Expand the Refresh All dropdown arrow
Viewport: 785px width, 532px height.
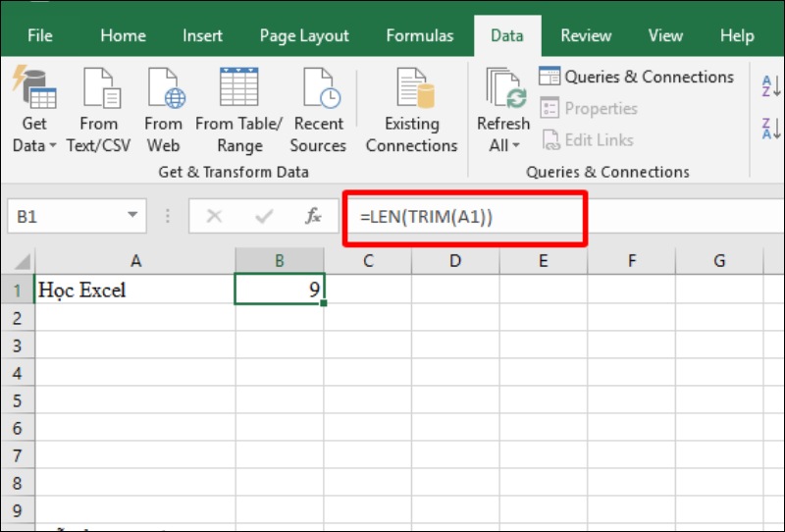coord(517,146)
